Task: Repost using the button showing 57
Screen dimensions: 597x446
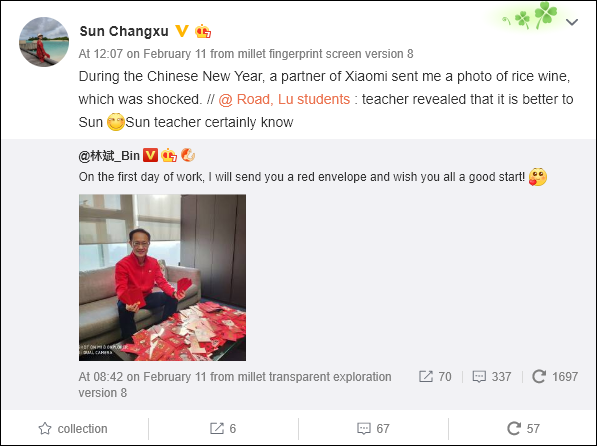Action: point(524,428)
